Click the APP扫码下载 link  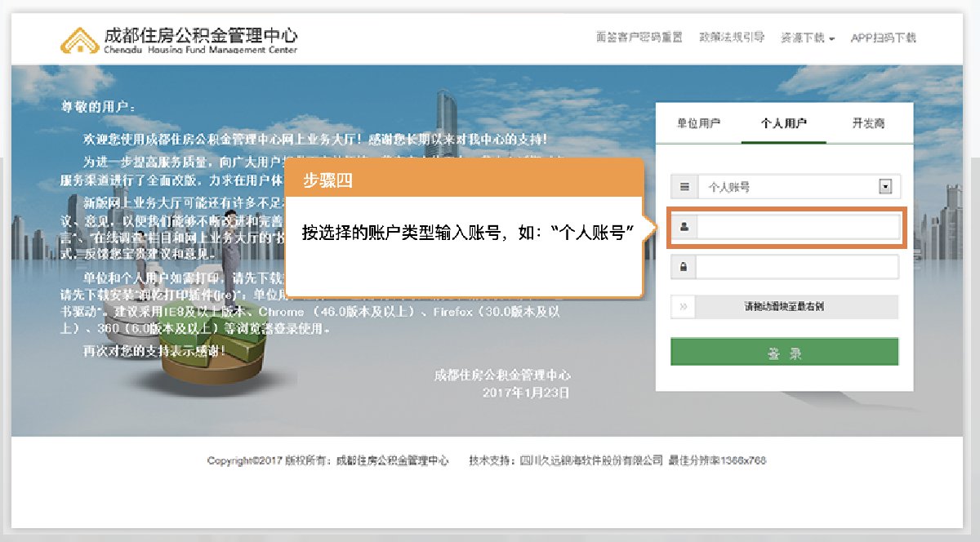click(883, 38)
